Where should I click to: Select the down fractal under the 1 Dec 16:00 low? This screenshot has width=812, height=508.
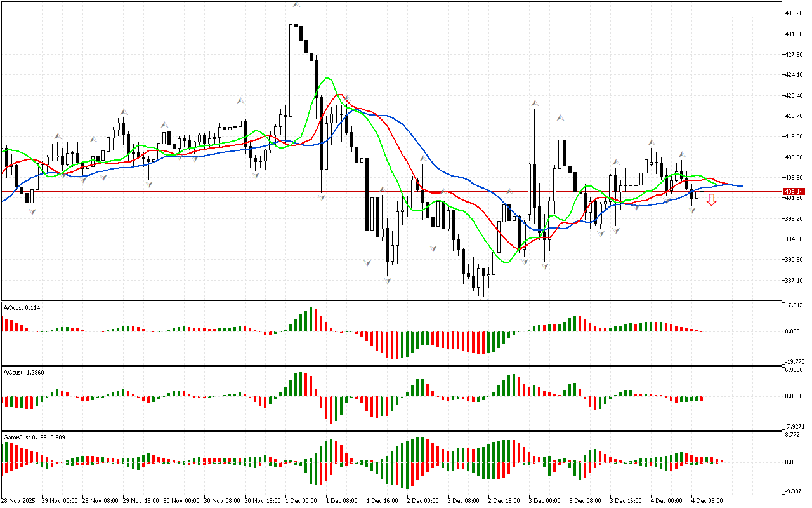387,280
